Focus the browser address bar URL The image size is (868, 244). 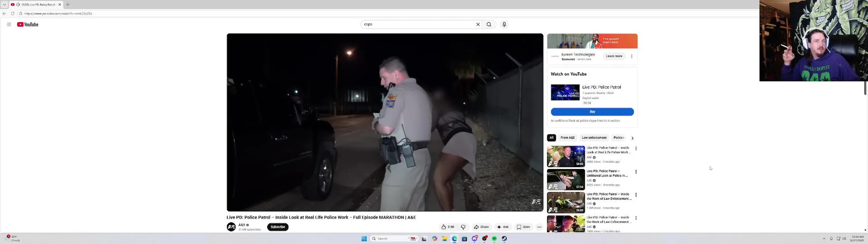pyautogui.click(x=58, y=14)
